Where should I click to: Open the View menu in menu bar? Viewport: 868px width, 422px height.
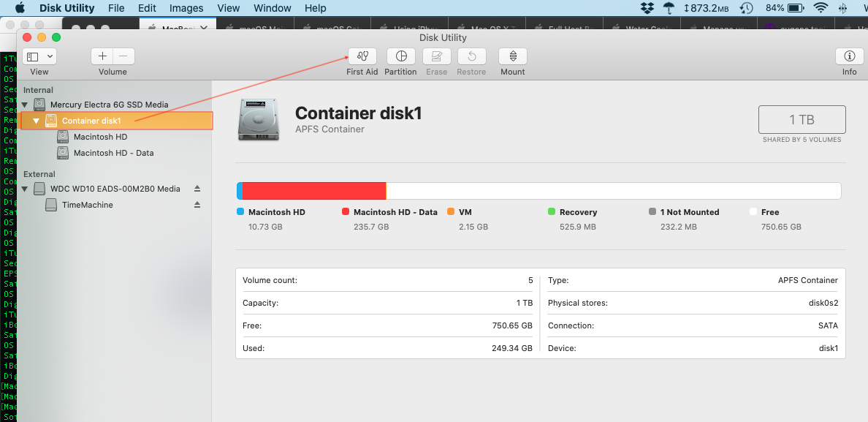pos(229,8)
